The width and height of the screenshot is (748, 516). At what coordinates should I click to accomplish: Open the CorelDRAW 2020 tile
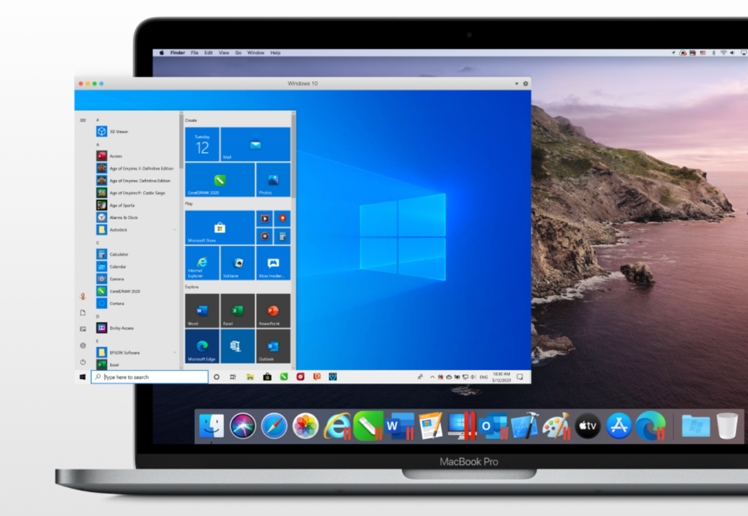[219, 180]
